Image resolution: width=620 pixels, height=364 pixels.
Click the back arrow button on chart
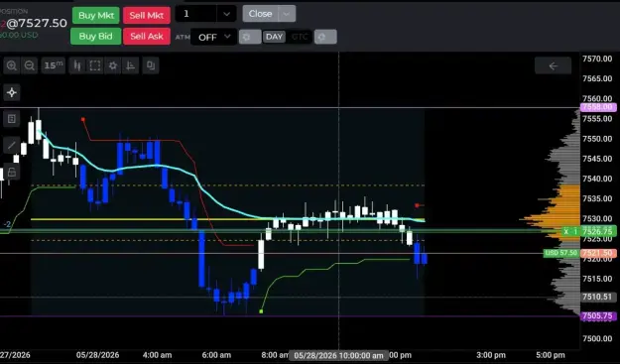click(x=553, y=65)
